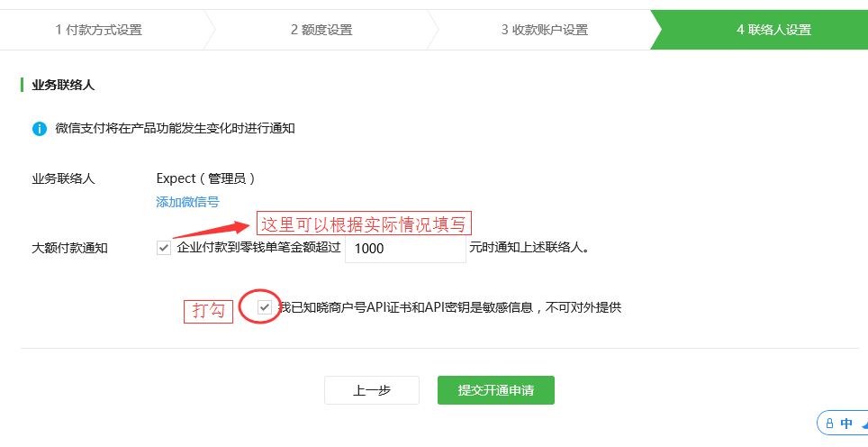Image resolution: width=868 pixels, height=447 pixels.
Task: Toggle the 中 Chinese input mode indicator
Action: pyautogui.click(x=846, y=424)
